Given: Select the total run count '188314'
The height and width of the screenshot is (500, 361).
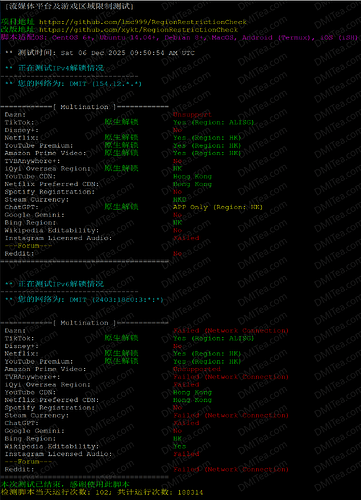Looking at the screenshot, I should 190,492.
